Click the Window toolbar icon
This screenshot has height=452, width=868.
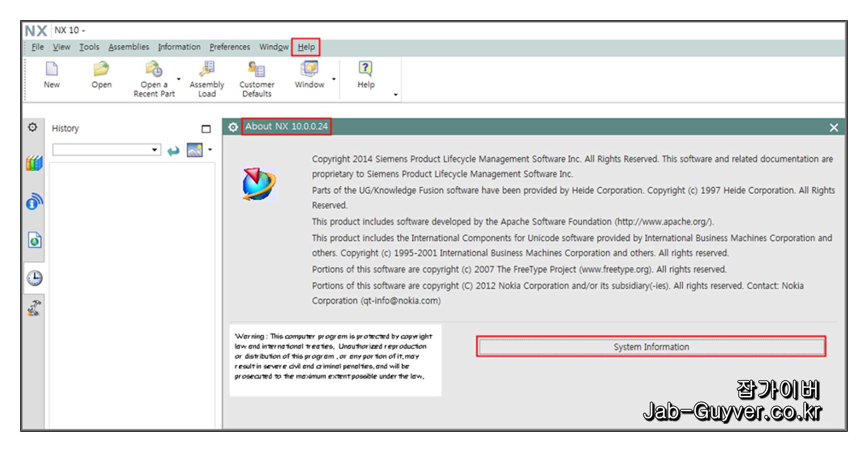309,69
